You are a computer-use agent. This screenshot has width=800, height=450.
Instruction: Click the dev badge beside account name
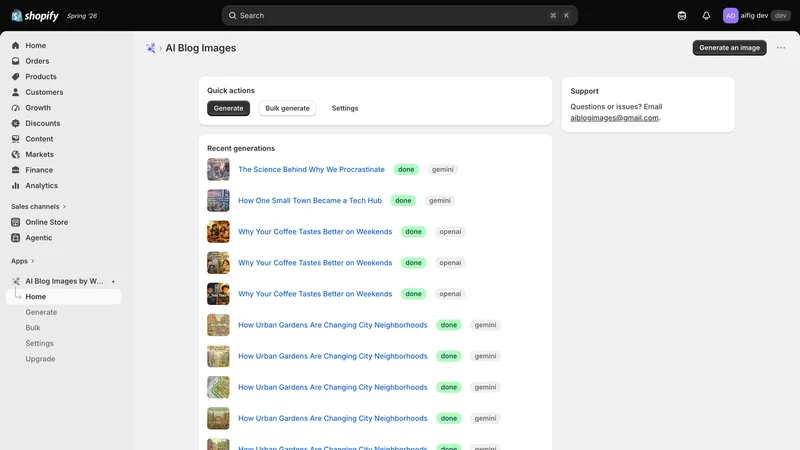[x=780, y=16]
